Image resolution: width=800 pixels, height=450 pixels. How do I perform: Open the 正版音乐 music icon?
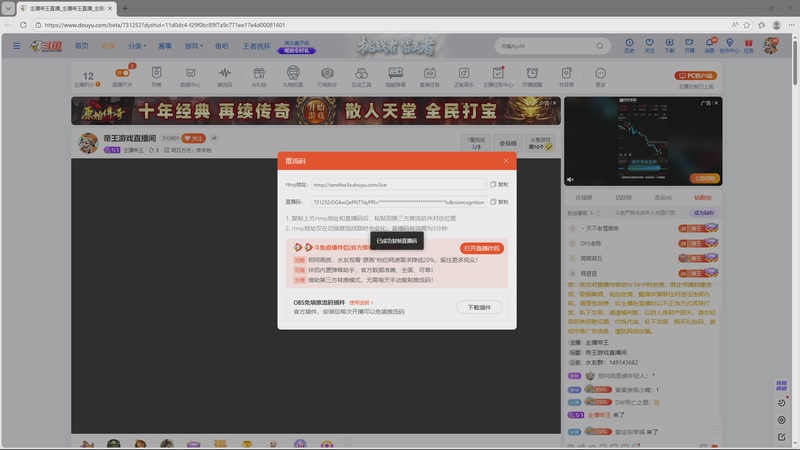pyautogui.click(x=464, y=77)
